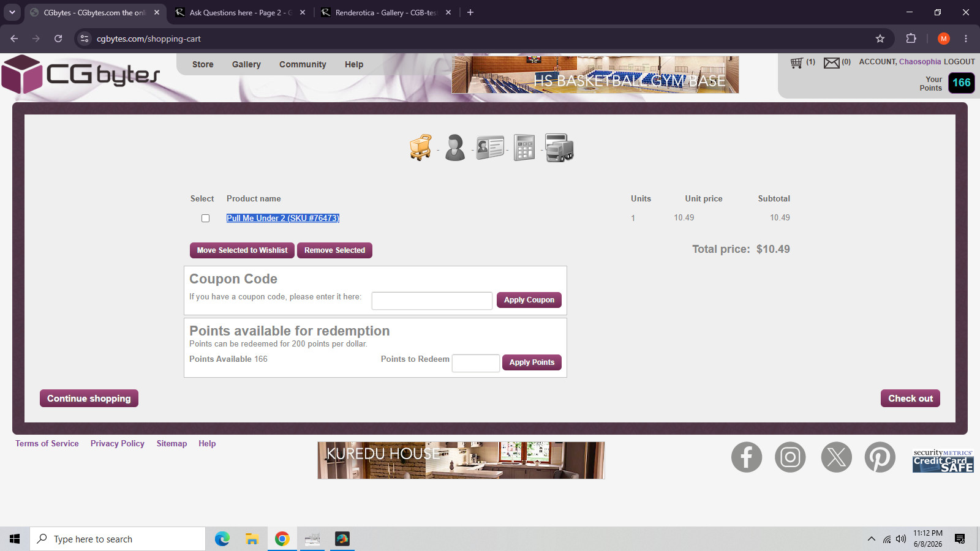Open the Pinterest social icon
The image size is (980, 551).
(x=880, y=457)
